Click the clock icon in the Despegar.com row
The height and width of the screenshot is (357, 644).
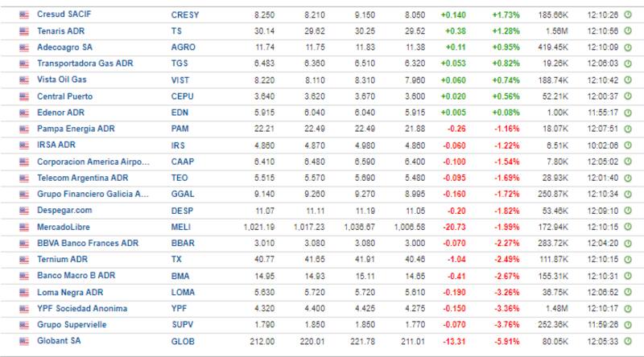click(628, 210)
